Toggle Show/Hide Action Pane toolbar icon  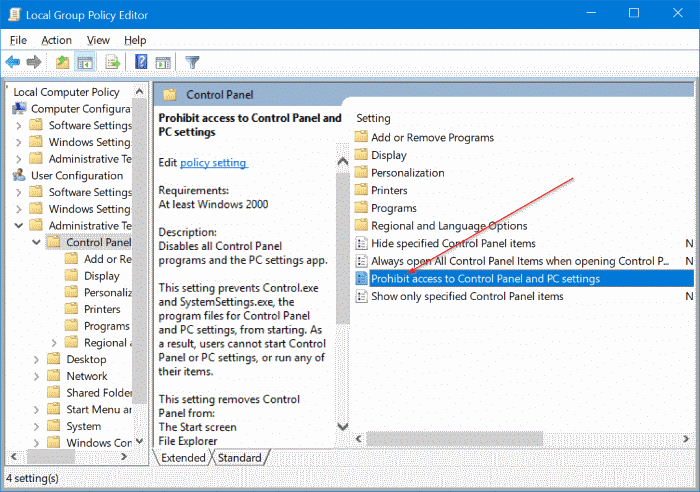[162, 62]
